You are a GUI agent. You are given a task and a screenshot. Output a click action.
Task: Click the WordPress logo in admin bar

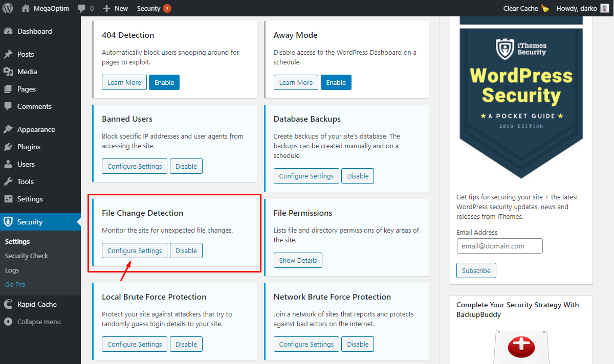click(x=8, y=8)
